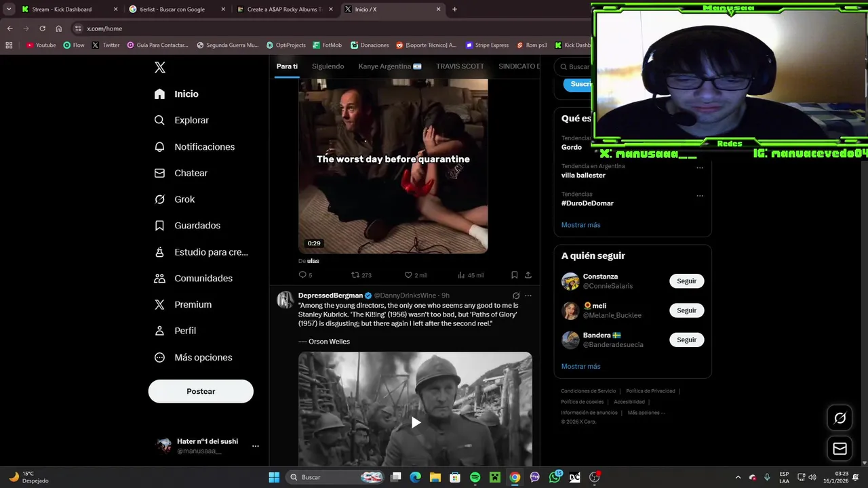
Task: Open floating Grok button
Action: (x=840, y=418)
